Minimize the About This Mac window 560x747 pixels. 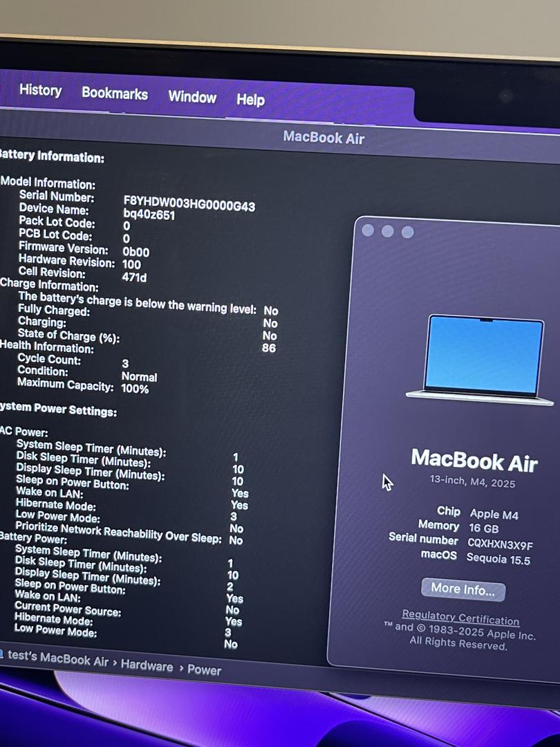(388, 232)
